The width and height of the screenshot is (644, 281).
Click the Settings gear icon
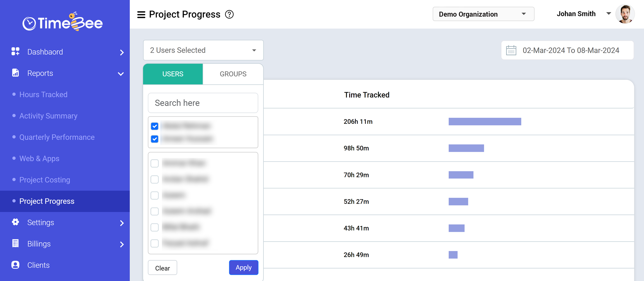pyautogui.click(x=15, y=222)
